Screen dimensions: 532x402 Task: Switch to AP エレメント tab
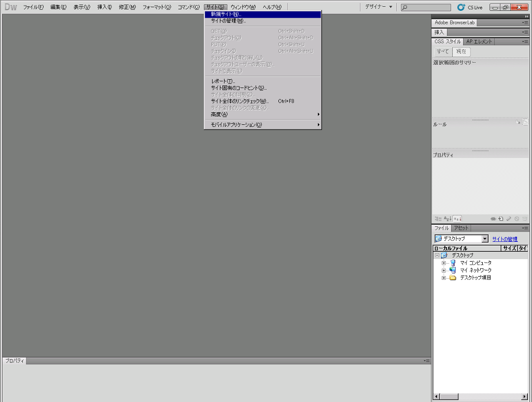(x=479, y=41)
